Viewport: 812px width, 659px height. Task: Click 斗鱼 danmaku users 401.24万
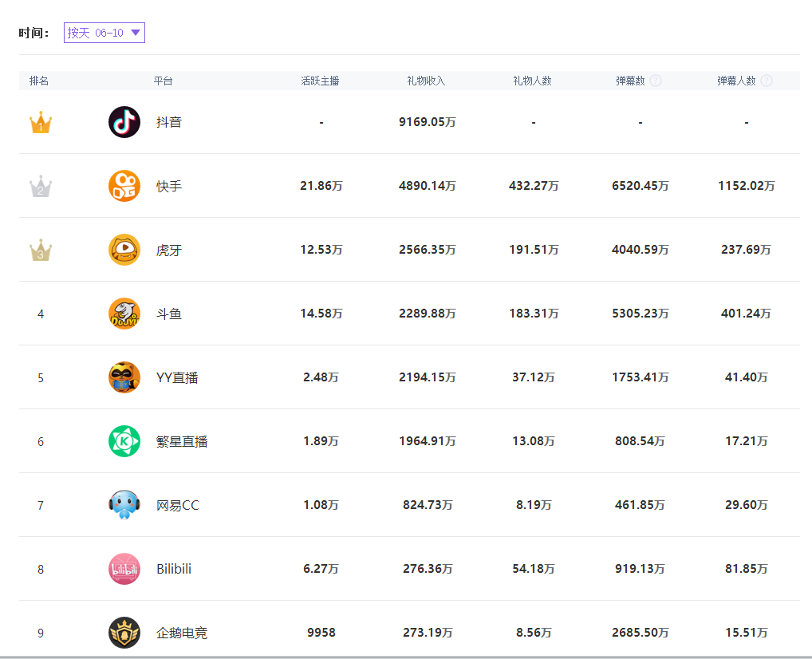point(746,313)
